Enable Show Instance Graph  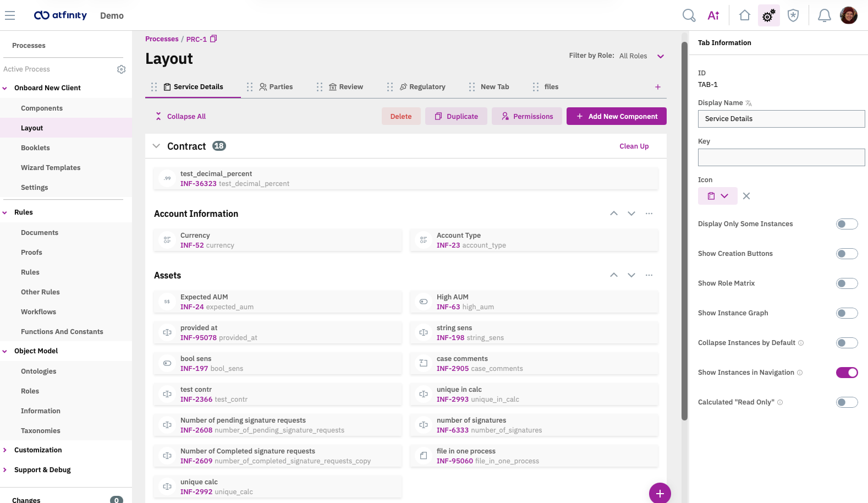847,313
